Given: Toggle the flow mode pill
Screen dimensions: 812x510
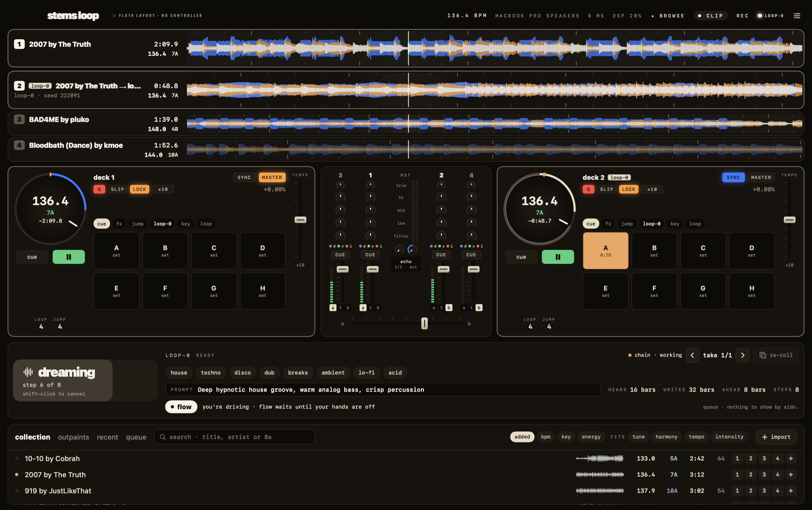Looking at the screenshot, I should (181, 407).
